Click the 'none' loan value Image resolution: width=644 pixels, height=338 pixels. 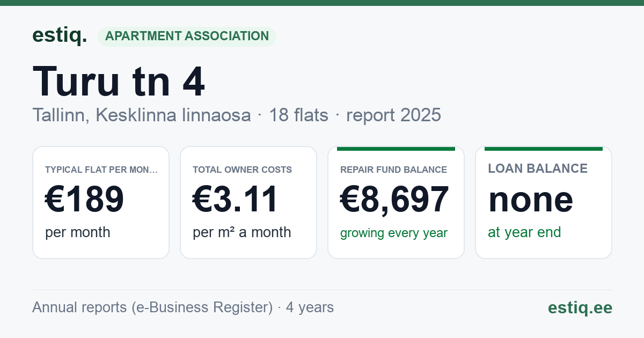pyautogui.click(x=531, y=199)
